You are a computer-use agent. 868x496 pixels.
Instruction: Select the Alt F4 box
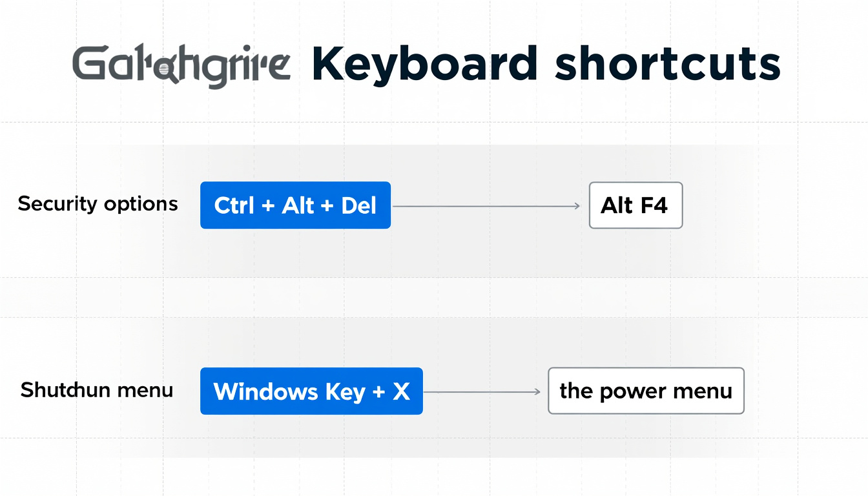pos(635,206)
